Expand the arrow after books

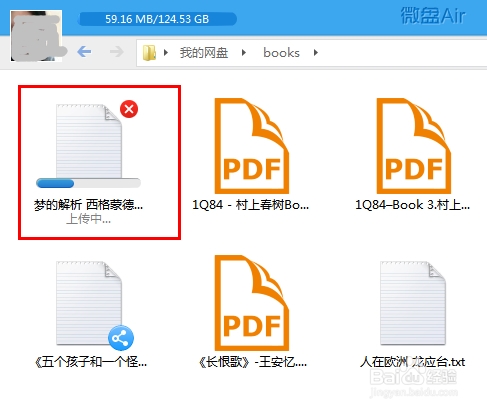click(x=316, y=52)
